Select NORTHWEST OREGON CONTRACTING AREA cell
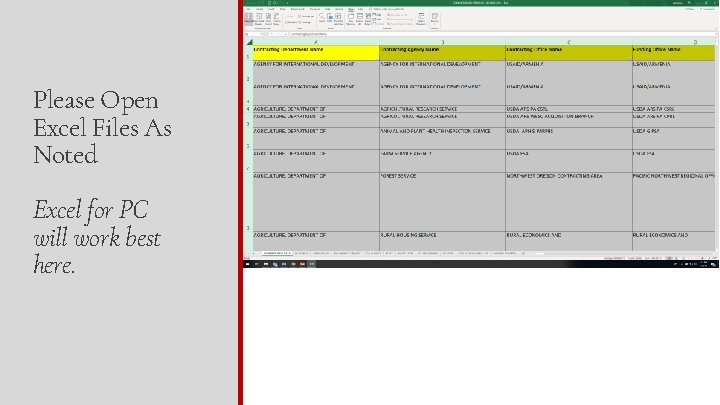 tap(568, 202)
